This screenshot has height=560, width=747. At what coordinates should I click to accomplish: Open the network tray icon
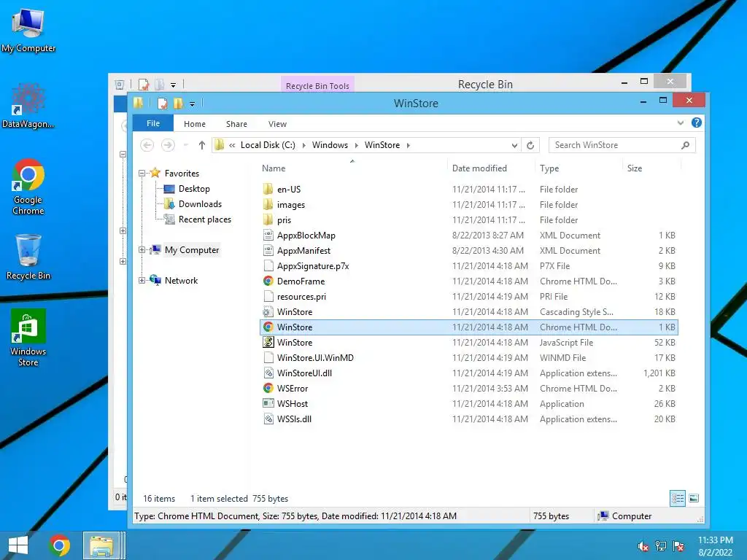pyautogui.click(x=661, y=546)
